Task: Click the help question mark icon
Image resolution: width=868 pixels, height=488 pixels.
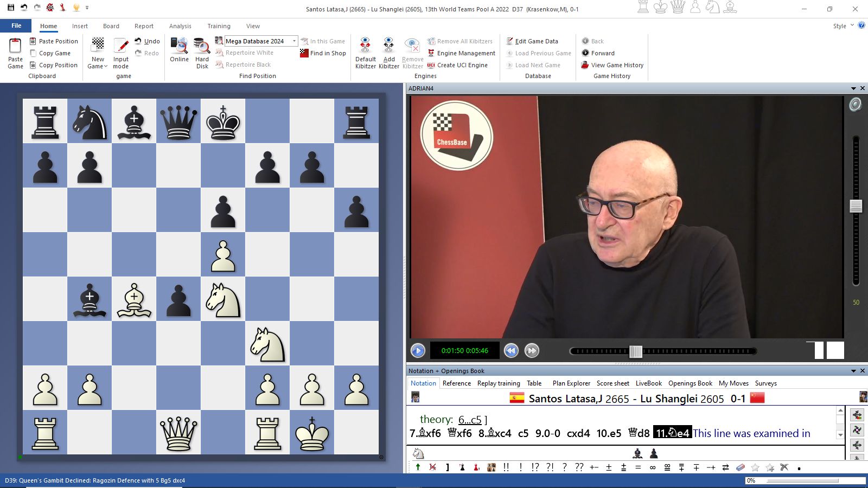Action: coord(861,25)
